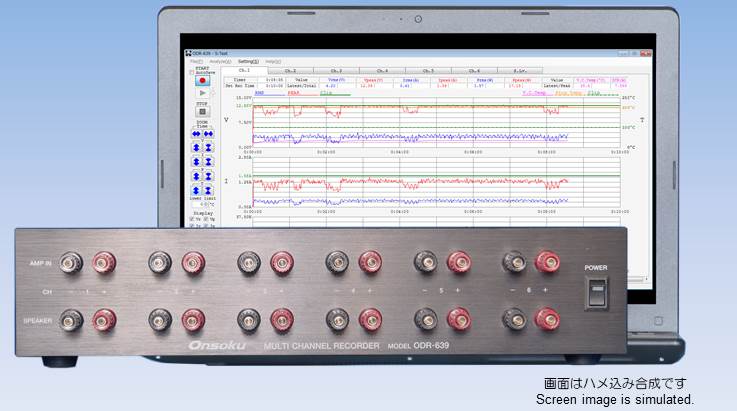
Task: Flip the POWER switch on the ODR-639 unit
Action: point(596,292)
